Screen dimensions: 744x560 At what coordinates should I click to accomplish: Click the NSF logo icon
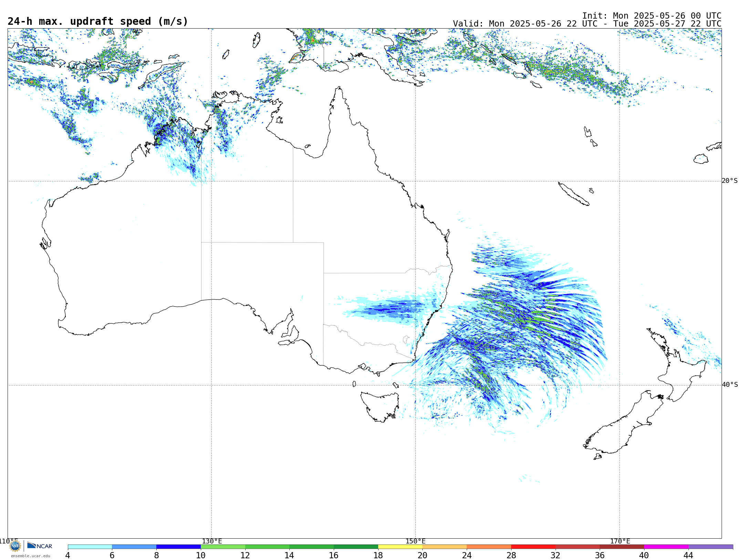click(15, 546)
